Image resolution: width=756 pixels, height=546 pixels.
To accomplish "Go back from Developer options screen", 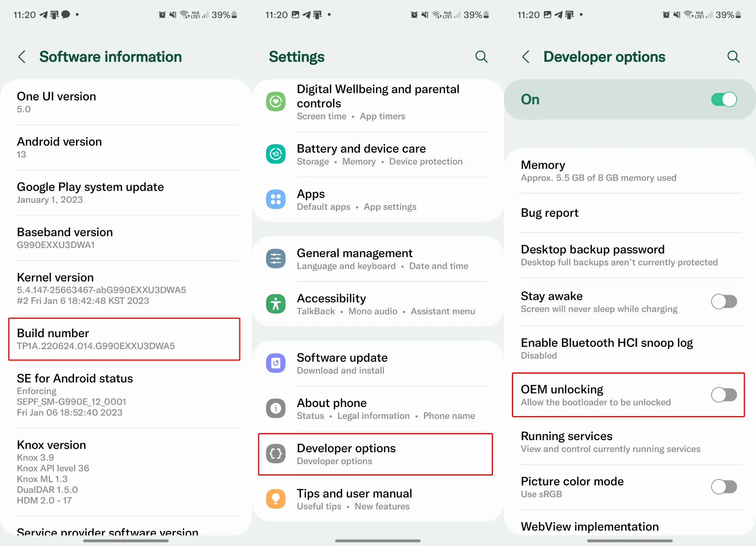I will tap(526, 57).
